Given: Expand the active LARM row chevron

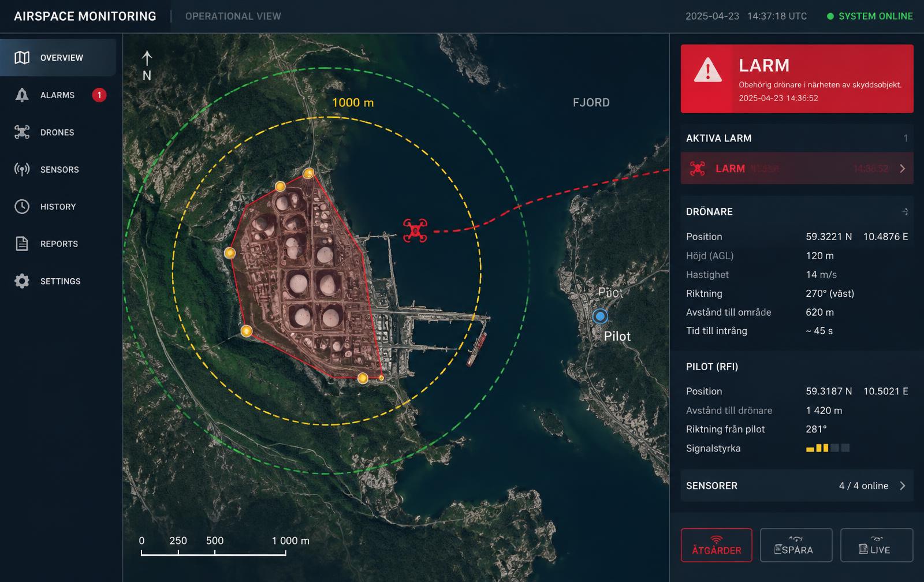Looking at the screenshot, I should (x=903, y=169).
